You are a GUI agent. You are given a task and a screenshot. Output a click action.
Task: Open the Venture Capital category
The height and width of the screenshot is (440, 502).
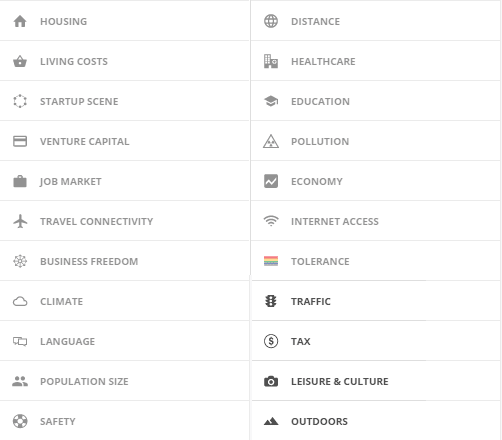point(125,141)
